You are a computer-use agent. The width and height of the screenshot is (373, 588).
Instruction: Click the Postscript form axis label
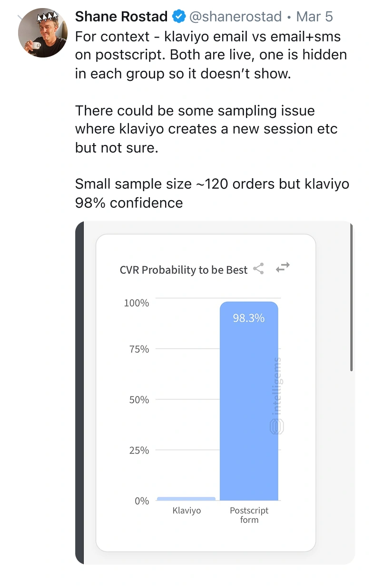[x=249, y=515]
